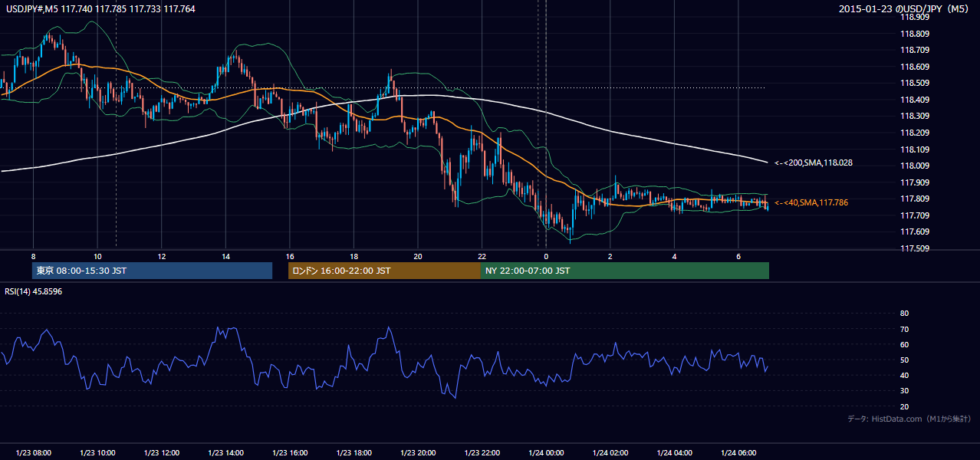Click the 1/23 10:00 bottom date label

click(x=97, y=453)
